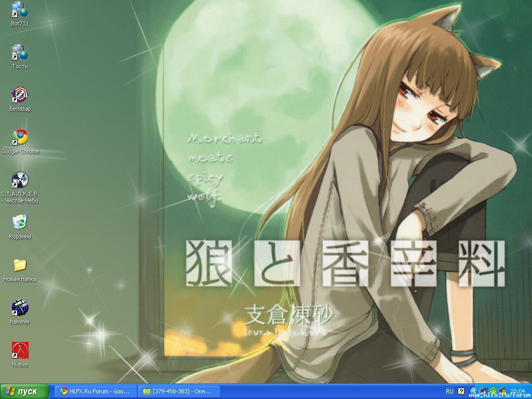Viewport: 532px width, 399px height.
Task: Switch to HLFX.Ru Forum Chrome taskbar window
Action: click(x=96, y=391)
